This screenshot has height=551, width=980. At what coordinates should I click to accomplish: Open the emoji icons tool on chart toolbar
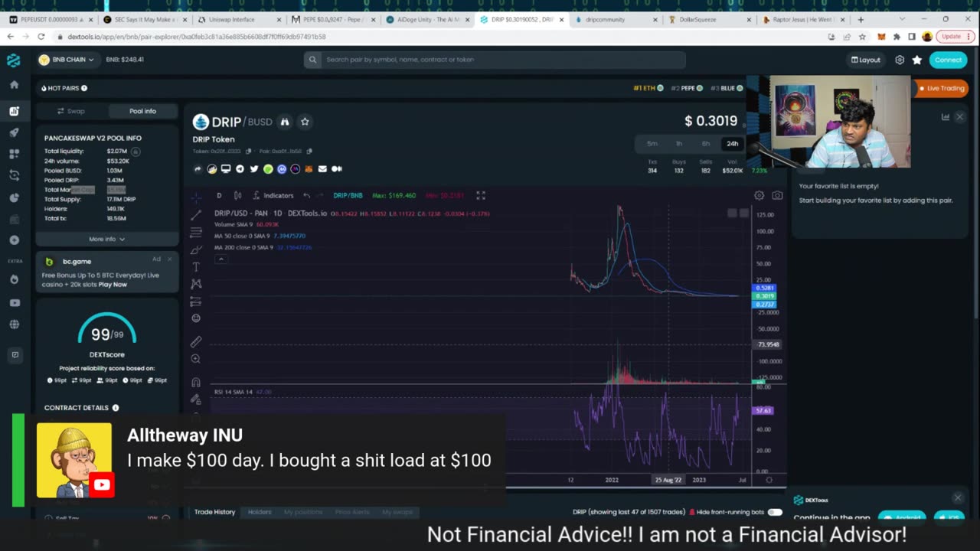pos(196,318)
